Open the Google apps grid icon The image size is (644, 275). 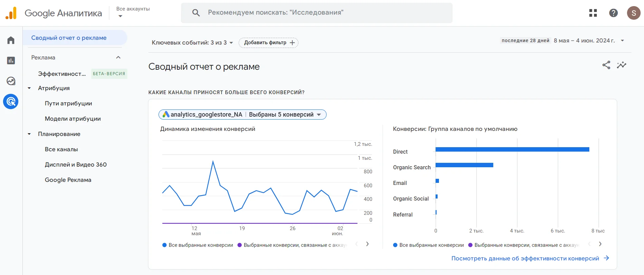(593, 13)
